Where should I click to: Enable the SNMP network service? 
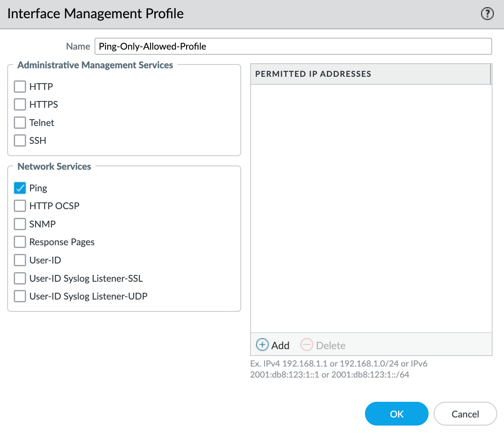pyautogui.click(x=19, y=224)
